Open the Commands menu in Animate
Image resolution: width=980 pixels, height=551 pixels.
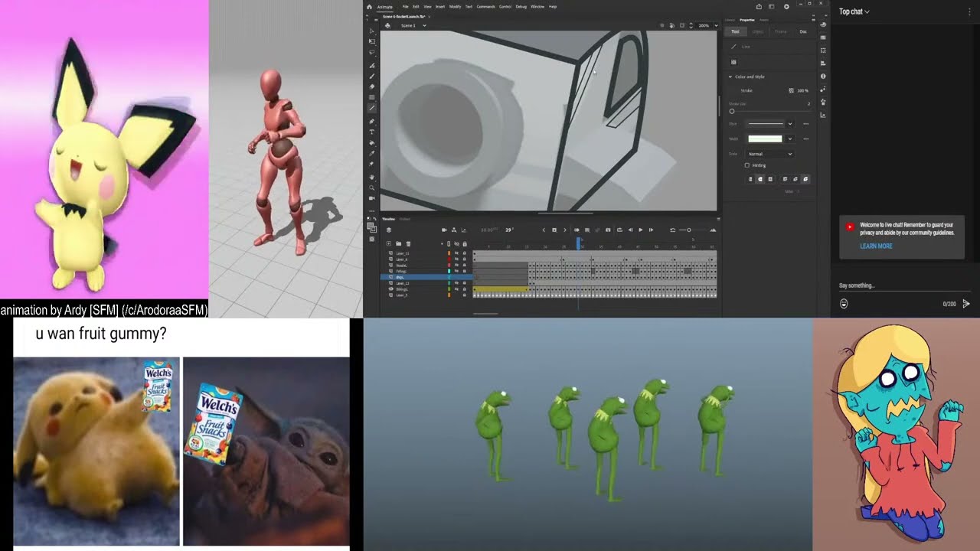coord(485,7)
